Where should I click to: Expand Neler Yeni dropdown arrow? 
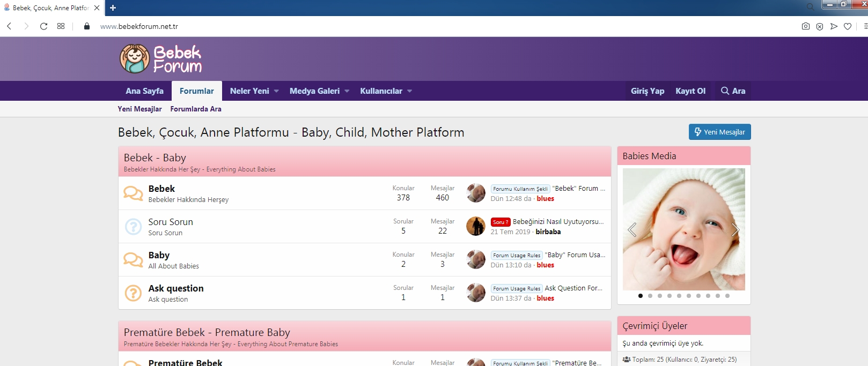[x=276, y=91]
